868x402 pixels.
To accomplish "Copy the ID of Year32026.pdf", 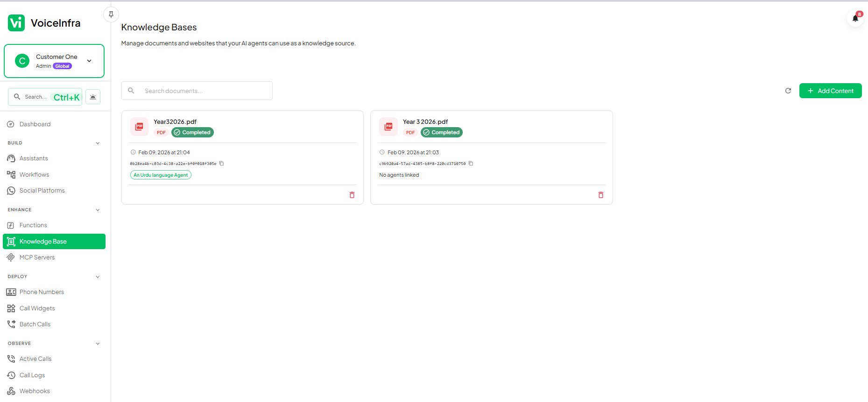I will [222, 164].
